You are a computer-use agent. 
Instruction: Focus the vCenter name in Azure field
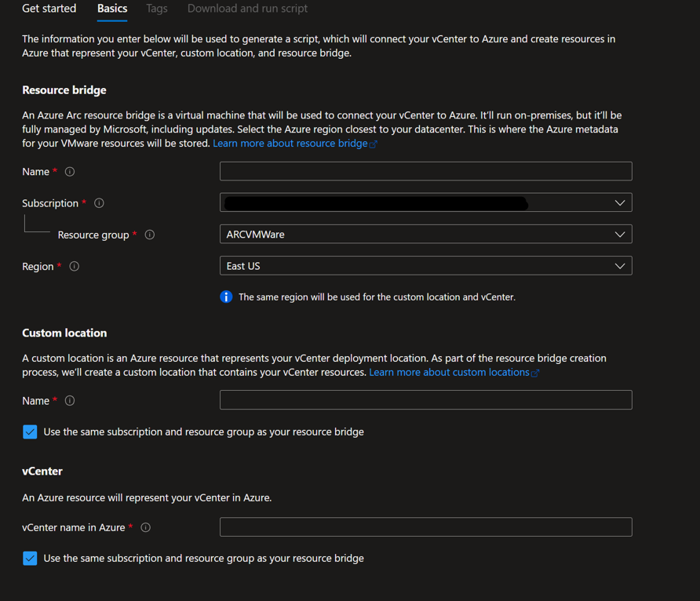[x=425, y=527]
